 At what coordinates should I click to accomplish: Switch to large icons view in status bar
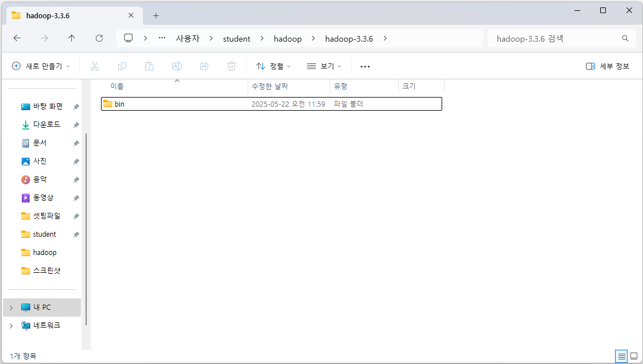[x=633, y=356]
